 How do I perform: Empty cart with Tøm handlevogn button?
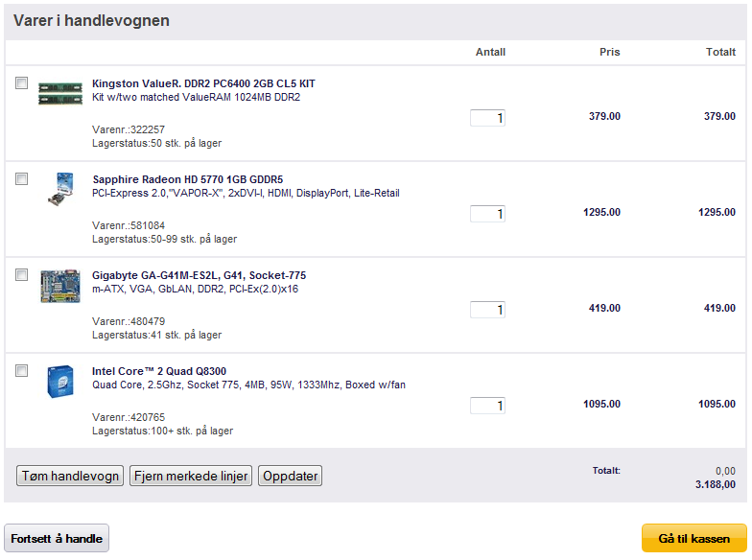tap(70, 476)
